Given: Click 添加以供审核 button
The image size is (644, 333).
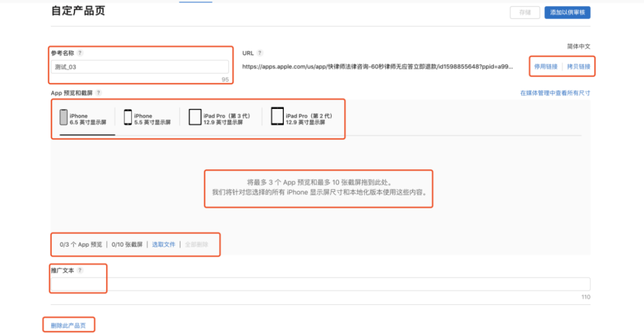Looking at the screenshot, I should (x=567, y=13).
